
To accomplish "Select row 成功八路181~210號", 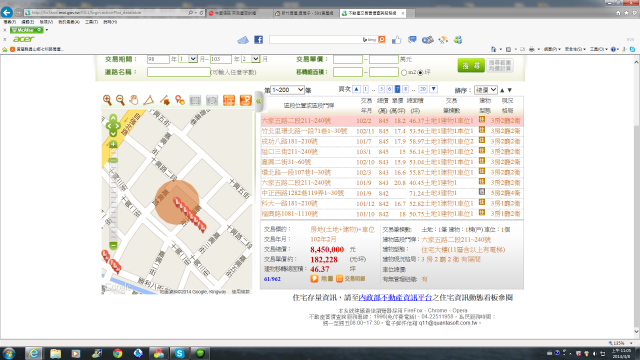I will pos(392,141).
